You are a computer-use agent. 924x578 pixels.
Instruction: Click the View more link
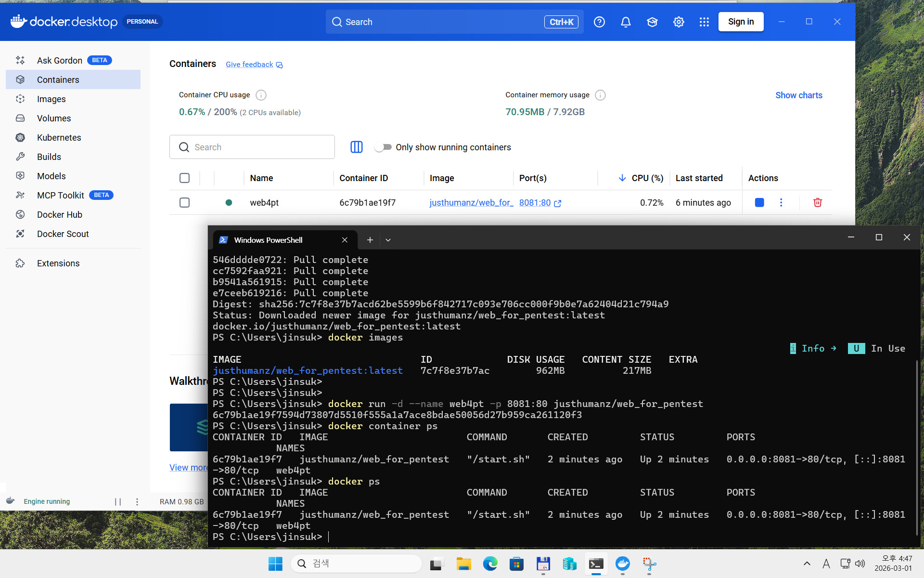(x=188, y=468)
